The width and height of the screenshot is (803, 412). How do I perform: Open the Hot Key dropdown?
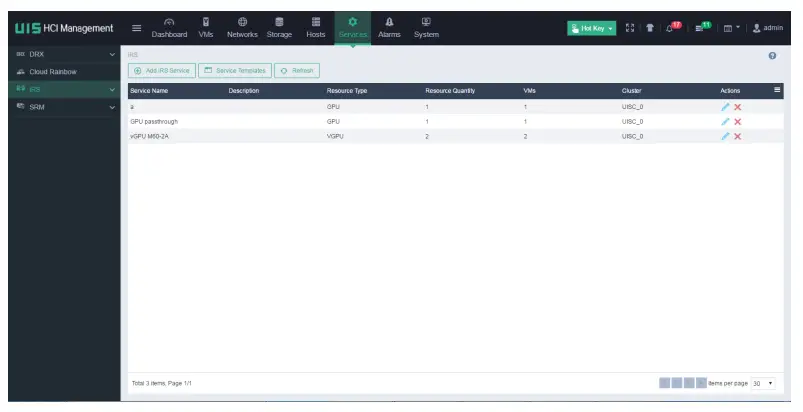pos(591,28)
